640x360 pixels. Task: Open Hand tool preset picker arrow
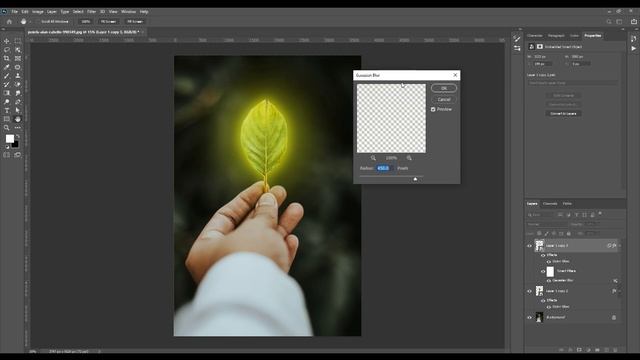30,22
